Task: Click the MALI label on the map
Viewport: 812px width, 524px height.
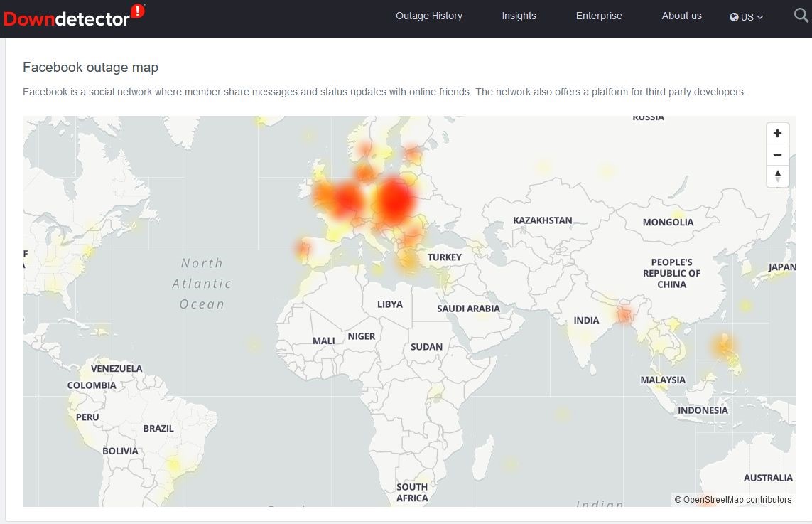Action: pos(324,341)
